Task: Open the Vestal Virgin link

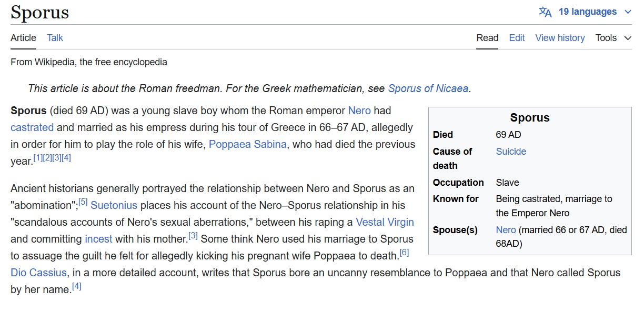Action: tap(385, 222)
